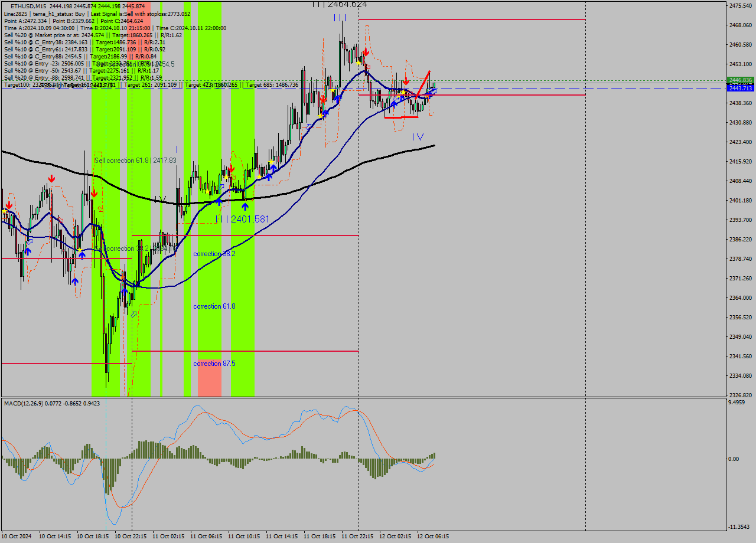756x543 pixels.
Task: Click 2430.880 on the price scale
Action: [741, 122]
